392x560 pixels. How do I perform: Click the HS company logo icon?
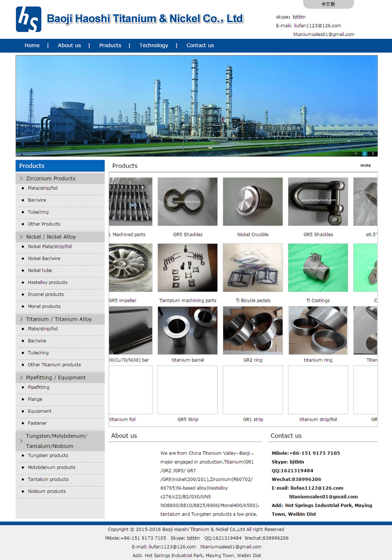point(29,19)
